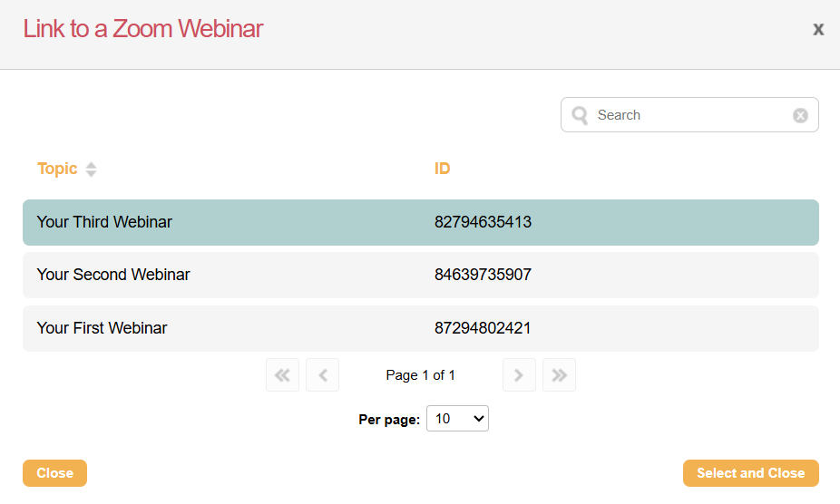Advance to the next page of results
Screen dimensions: 840x504
click(519, 375)
